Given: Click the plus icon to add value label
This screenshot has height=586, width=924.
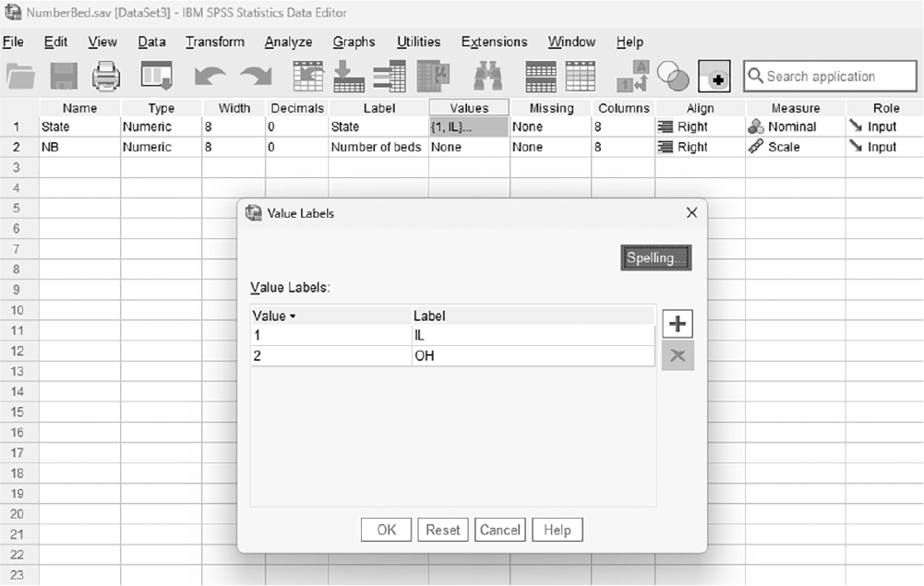Looking at the screenshot, I should point(678,323).
